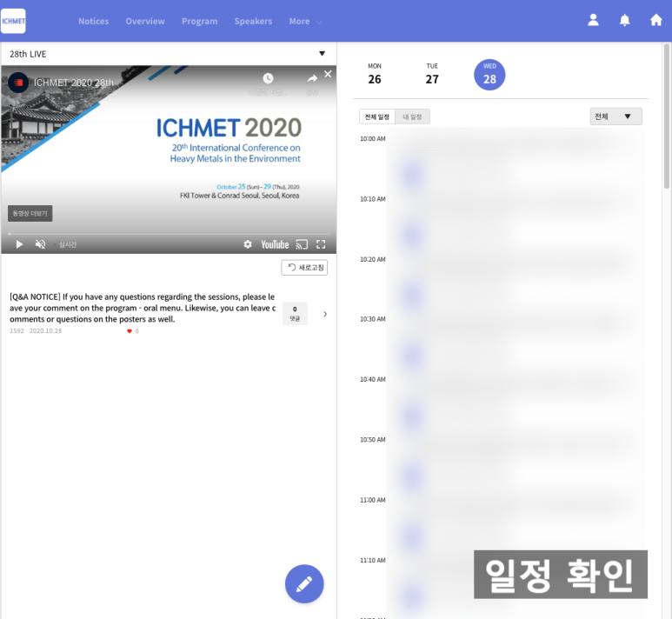Close the video overlay with X

(x=328, y=74)
